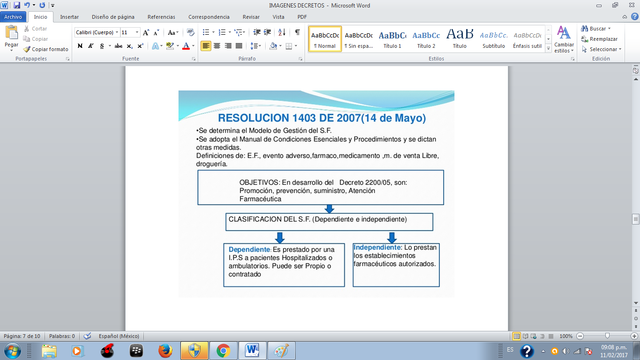The height and width of the screenshot is (360, 640).
Task: Click the Palabras: 0 word count
Action: [62, 336]
